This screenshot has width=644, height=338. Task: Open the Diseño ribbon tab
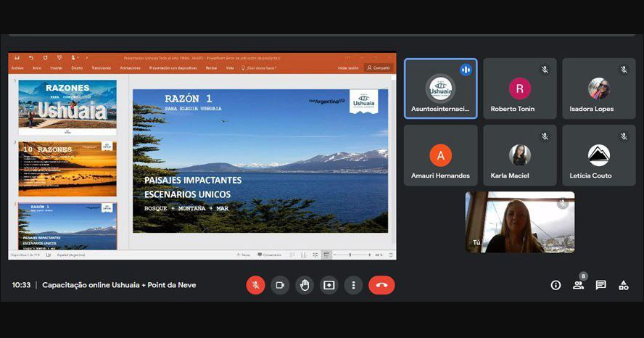click(x=77, y=68)
